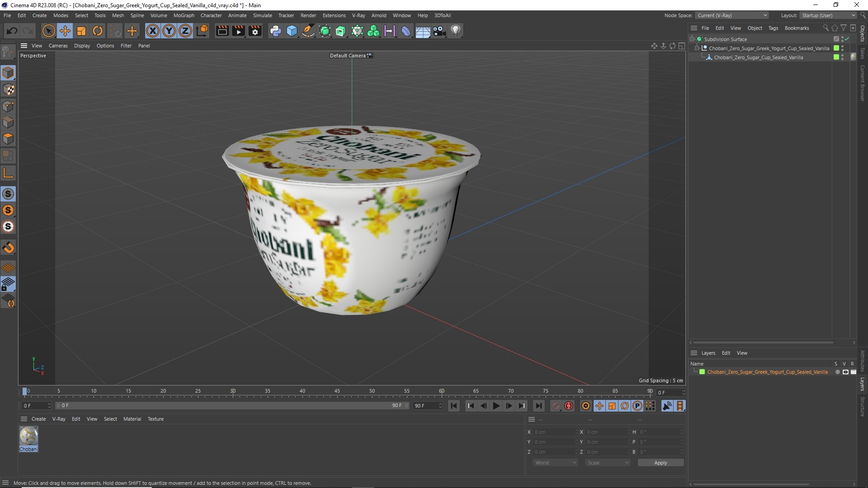This screenshot has width=868, height=488.
Task: Enable the Snap toggle
Action: 8,194
